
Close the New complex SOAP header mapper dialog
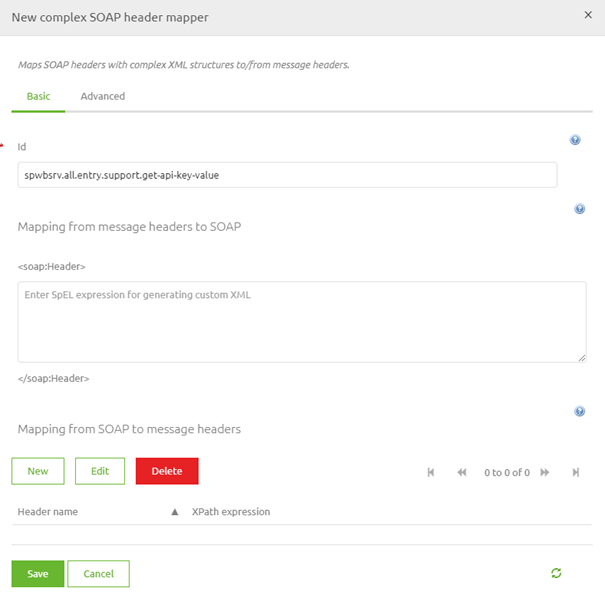tap(587, 15)
